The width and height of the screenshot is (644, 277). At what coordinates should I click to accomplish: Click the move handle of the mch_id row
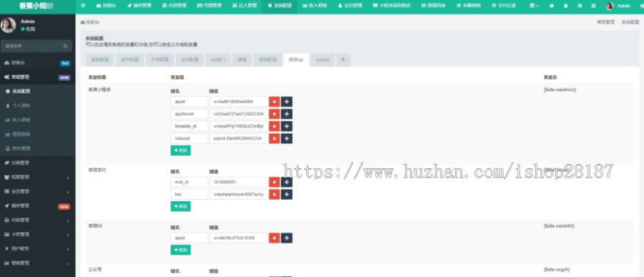click(x=287, y=182)
